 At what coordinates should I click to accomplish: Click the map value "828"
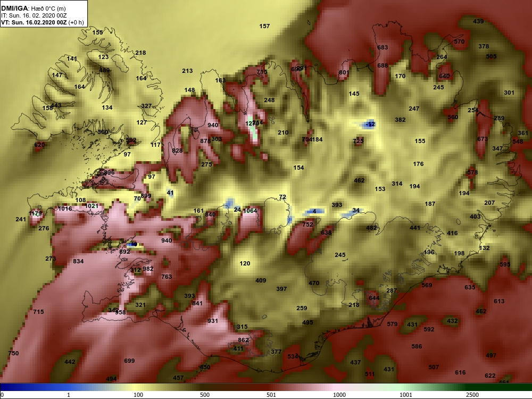click(x=177, y=151)
